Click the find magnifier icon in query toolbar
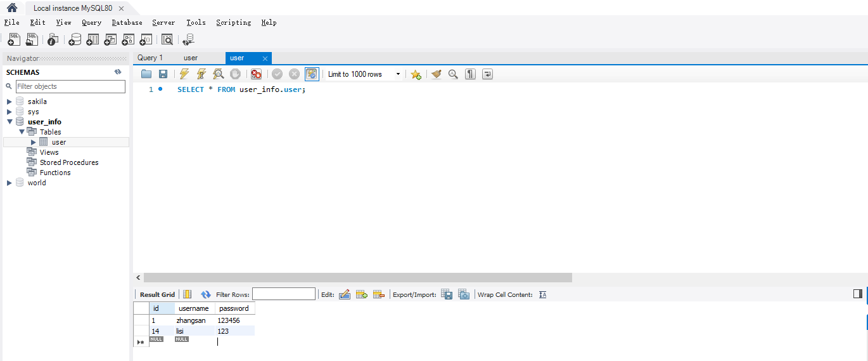The height and width of the screenshot is (361, 868). click(x=453, y=74)
